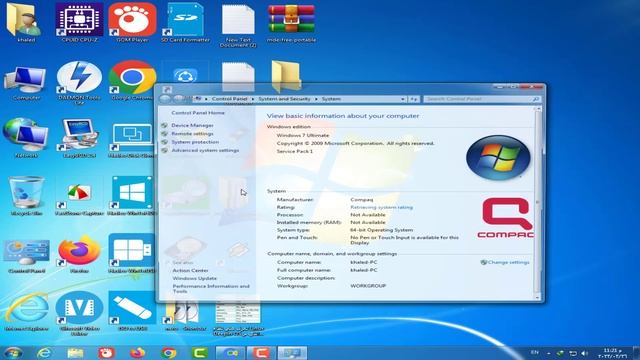The image size is (640, 360).
Task: Select the blue share-arrows app icon on desktop
Action: click(185, 76)
